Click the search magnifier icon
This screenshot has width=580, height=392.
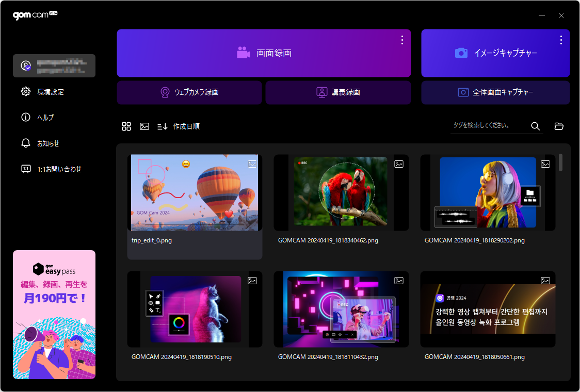tap(535, 126)
